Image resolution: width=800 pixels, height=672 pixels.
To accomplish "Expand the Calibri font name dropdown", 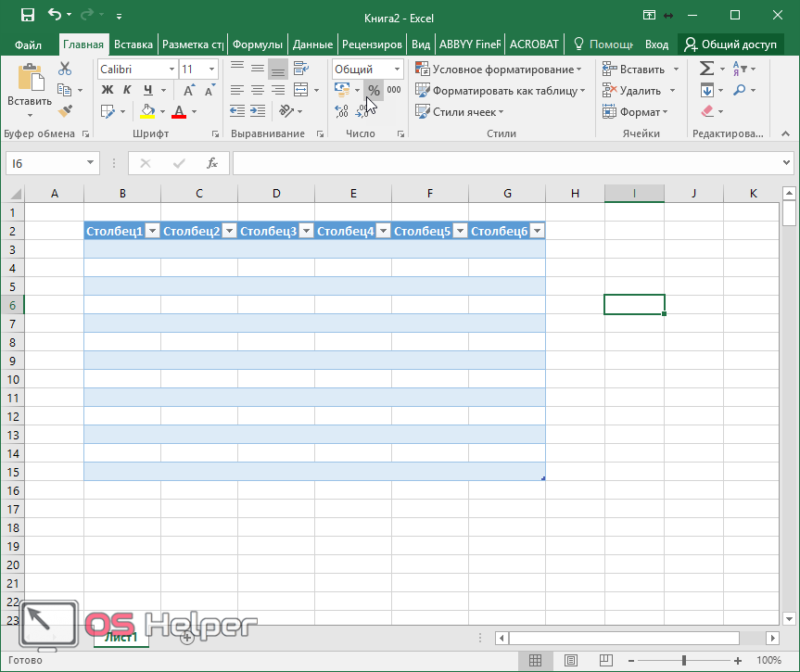I will click(x=171, y=70).
